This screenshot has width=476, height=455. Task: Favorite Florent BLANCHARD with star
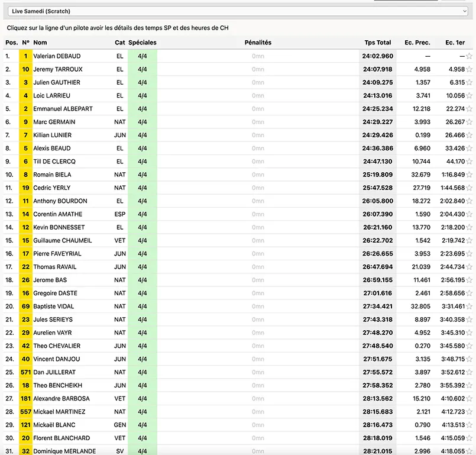(x=469, y=438)
